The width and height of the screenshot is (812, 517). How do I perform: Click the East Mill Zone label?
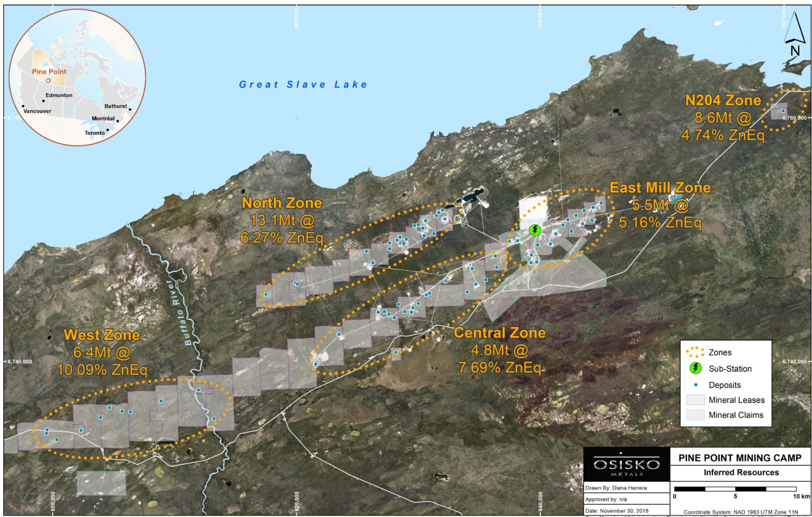[x=660, y=188]
